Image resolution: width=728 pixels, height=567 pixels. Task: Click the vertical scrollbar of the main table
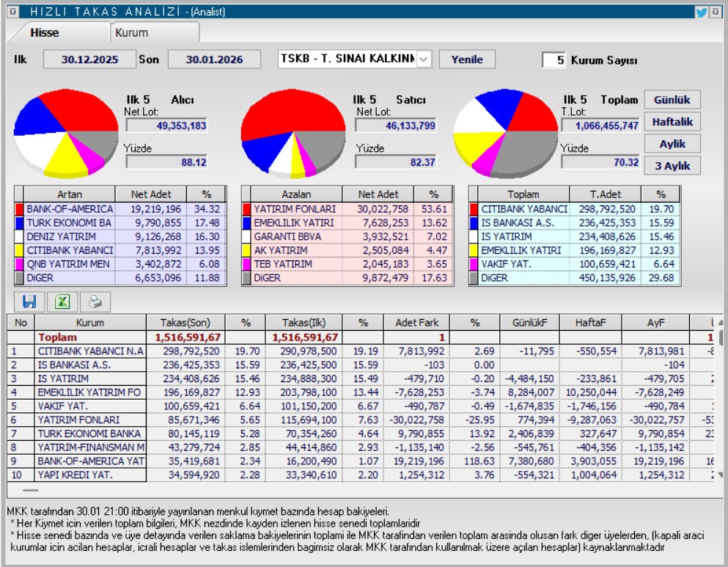[721, 398]
